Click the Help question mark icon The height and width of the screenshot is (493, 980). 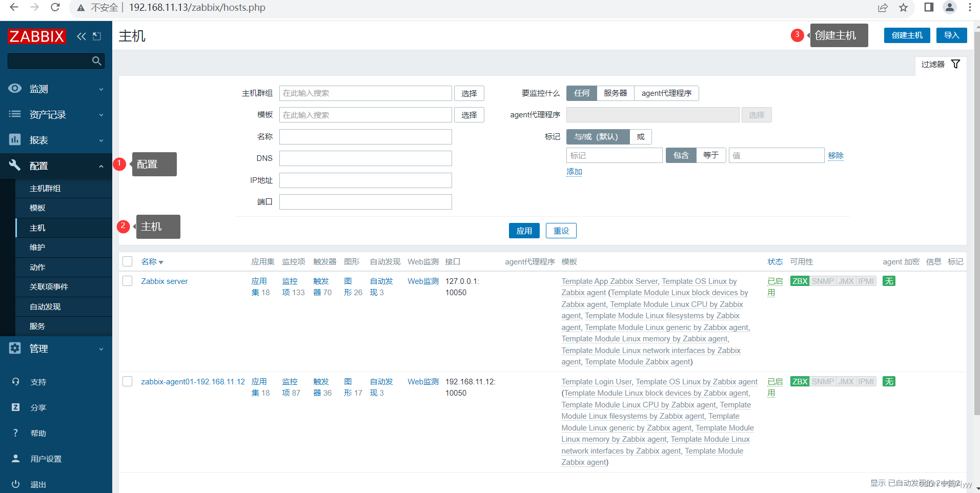pyautogui.click(x=15, y=433)
